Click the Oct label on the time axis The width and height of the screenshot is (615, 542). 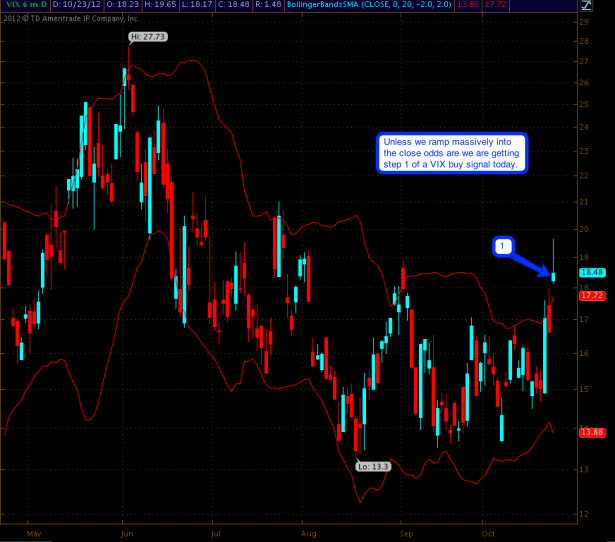488,533
